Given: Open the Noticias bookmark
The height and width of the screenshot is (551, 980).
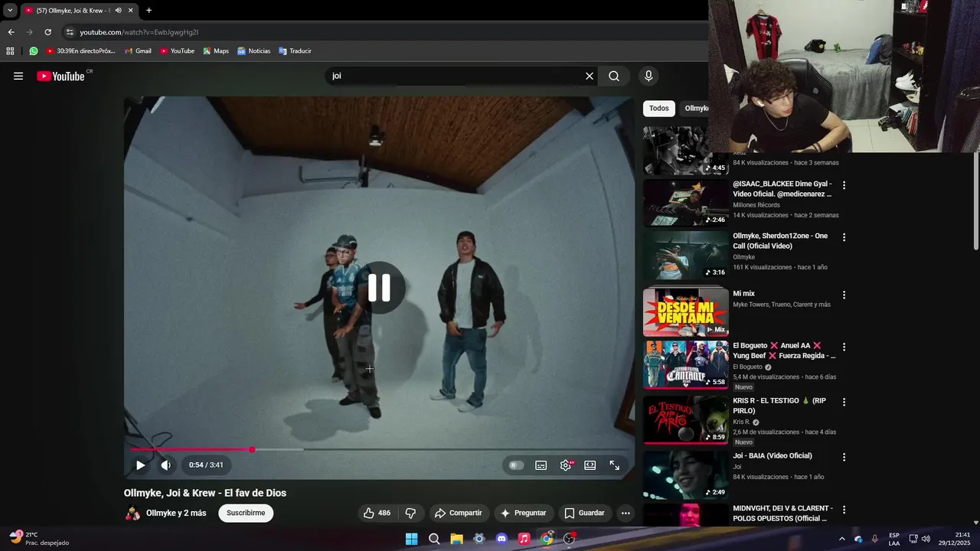Looking at the screenshot, I should coord(253,51).
